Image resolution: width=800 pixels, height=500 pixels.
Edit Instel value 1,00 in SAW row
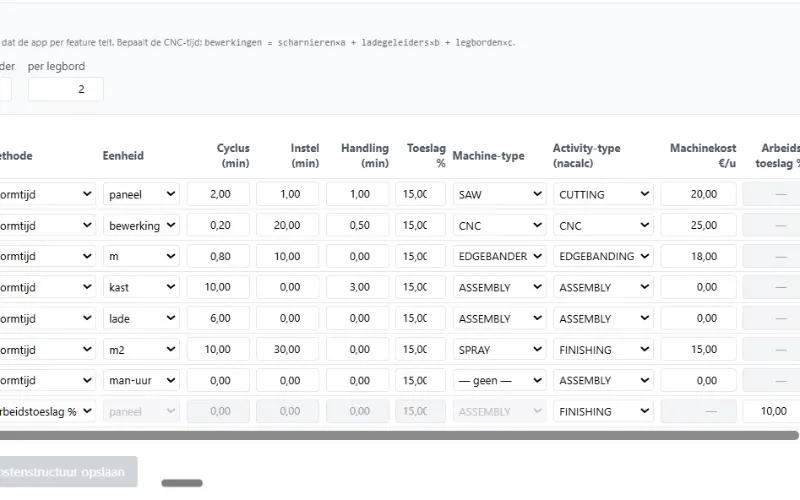[x=288, y=194]
